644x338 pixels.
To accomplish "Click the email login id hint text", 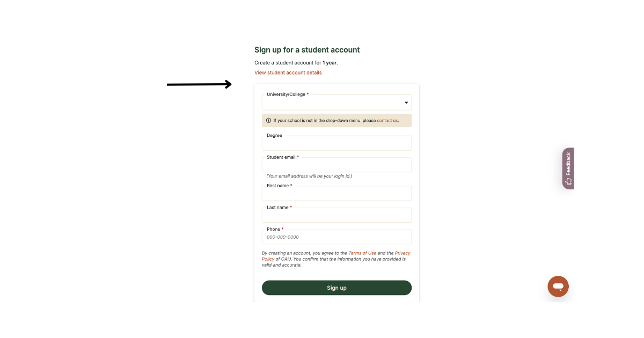I will point(309,176).
